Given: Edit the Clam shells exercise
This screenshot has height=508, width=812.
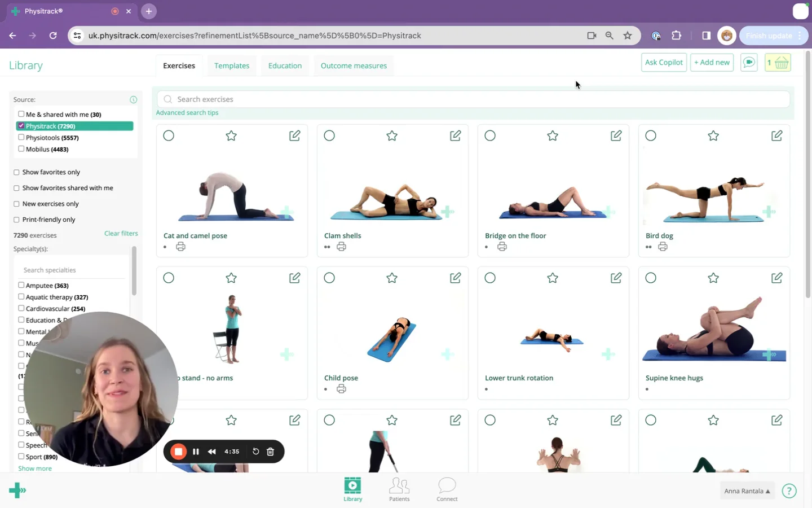Looking at the screenshot, I should 455,135.
